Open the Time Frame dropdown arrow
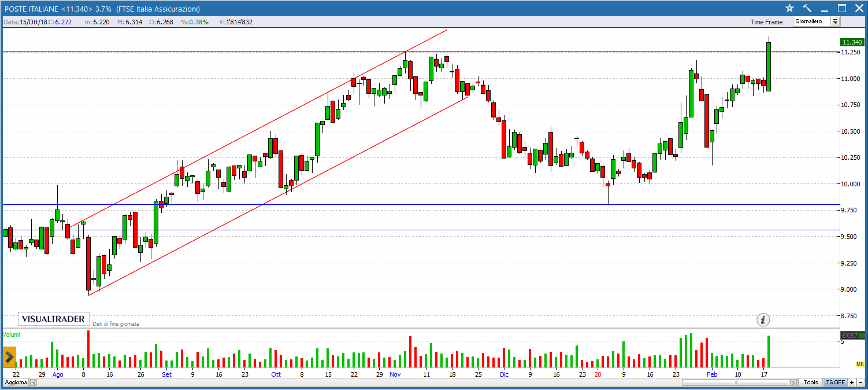The width and height of the screenshot is (868, 390). [x=835, y=21]
